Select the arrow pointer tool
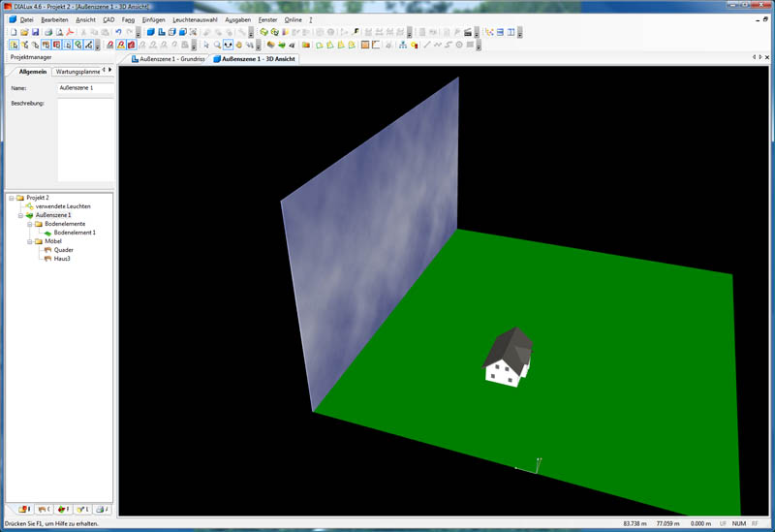 tap(206, 45)
